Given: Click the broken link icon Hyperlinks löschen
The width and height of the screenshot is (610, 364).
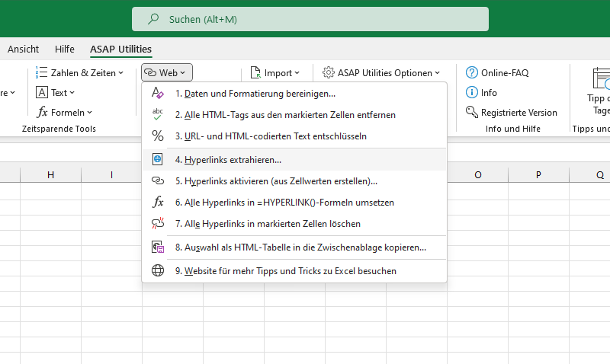Looking at the screenshot, I should (158, 223).
